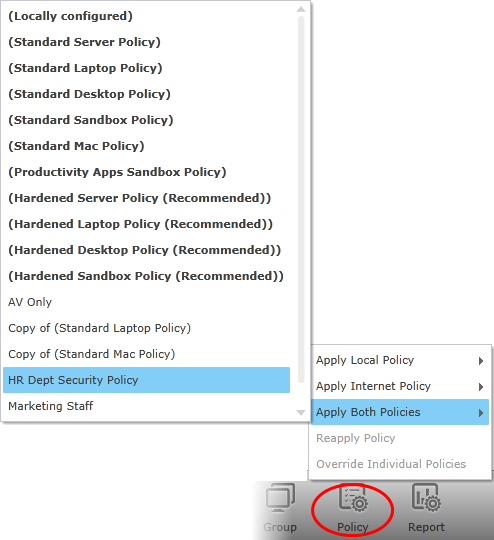Click the list's scroll up arrow
Viewport: 494px width, 540px height.
pyautogui.click(x=301, y=9)
